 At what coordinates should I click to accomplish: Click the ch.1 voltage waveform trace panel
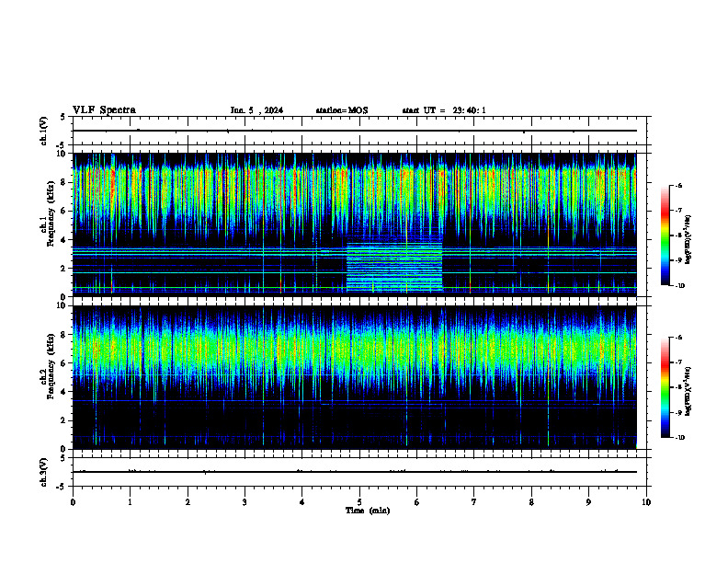click(x=359, y=131)
